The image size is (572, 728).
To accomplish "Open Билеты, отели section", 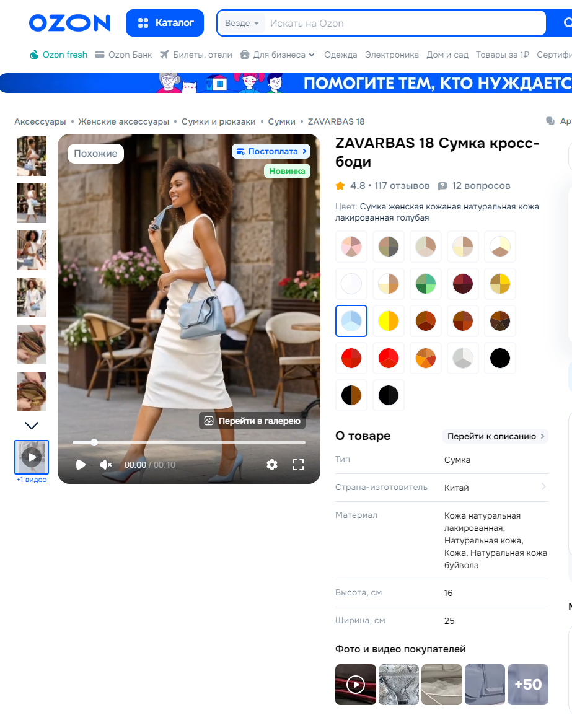I will tap(196, 55).
